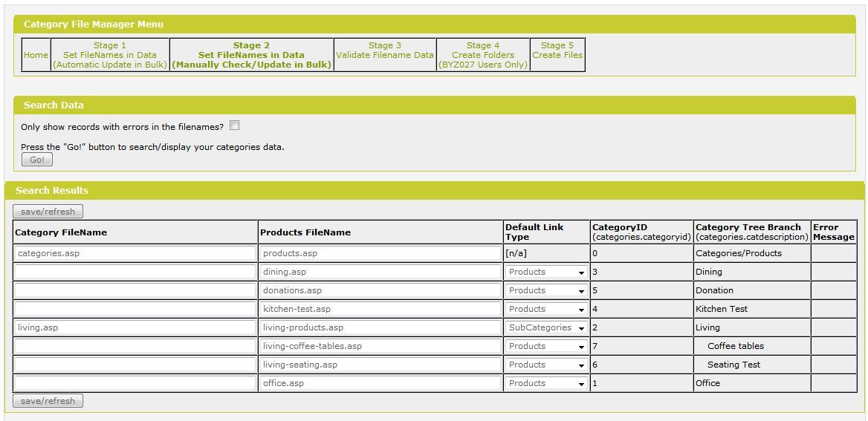Open the Default Link Type dropdown for Seating Test
The width and height of the screenshot is (868, 421).
545,365
